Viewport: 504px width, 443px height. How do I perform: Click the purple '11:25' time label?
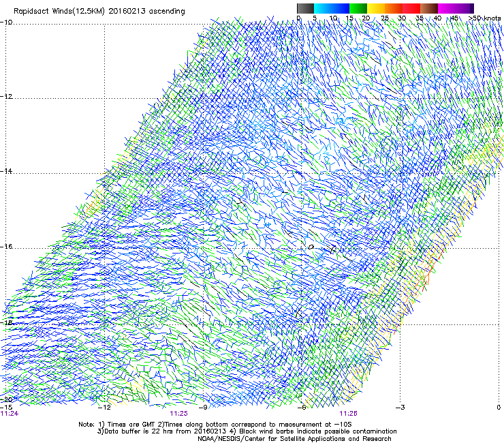pos(178,414)
